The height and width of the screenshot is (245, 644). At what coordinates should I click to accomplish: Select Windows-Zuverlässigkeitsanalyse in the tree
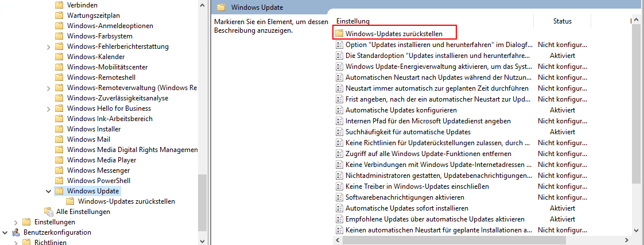click(118, 98)
